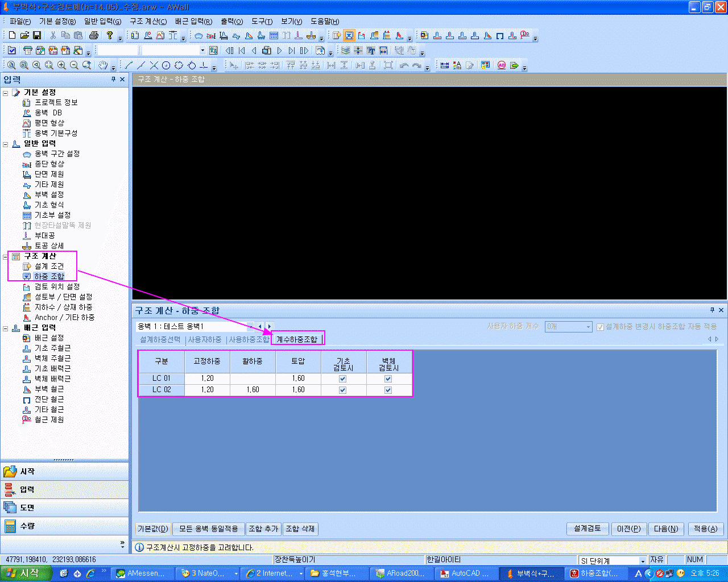The width and height of the screenshot is (728, 582).
Task: Toggle 설계하중 변경시 하중조합 자동 적용 checkbox
Action: tap(600, 327)
